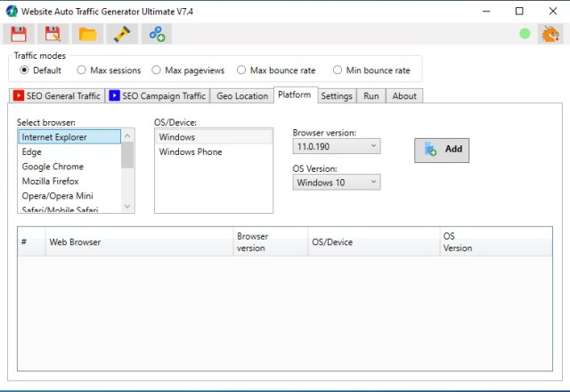The width and height of the screenshot is (570, 392).
Task: Choose Windows Phone in OS/Device list
Action: (x=214, y=152)
